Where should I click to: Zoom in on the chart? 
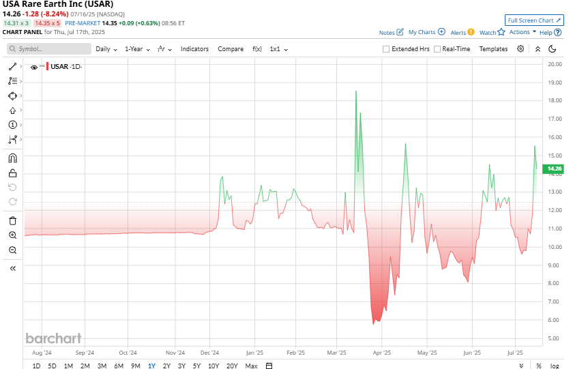[x=12, y=235]
